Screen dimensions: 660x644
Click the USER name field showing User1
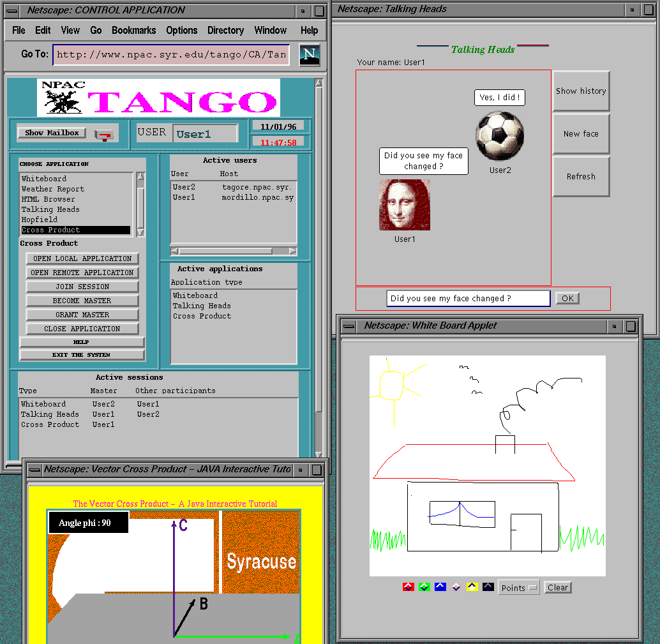[206, 134]
